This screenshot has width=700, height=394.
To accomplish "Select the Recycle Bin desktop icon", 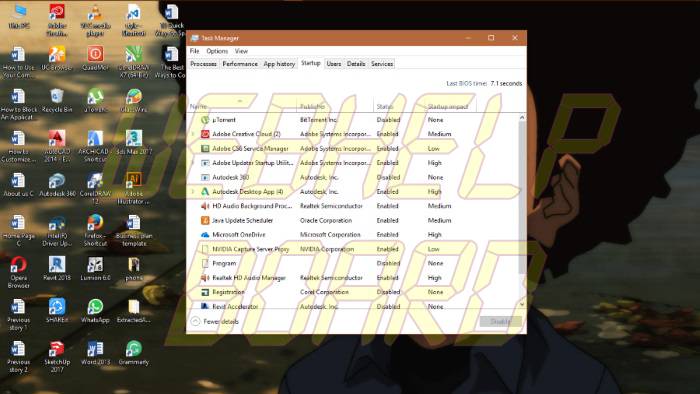I will click(x=57, y=100).
